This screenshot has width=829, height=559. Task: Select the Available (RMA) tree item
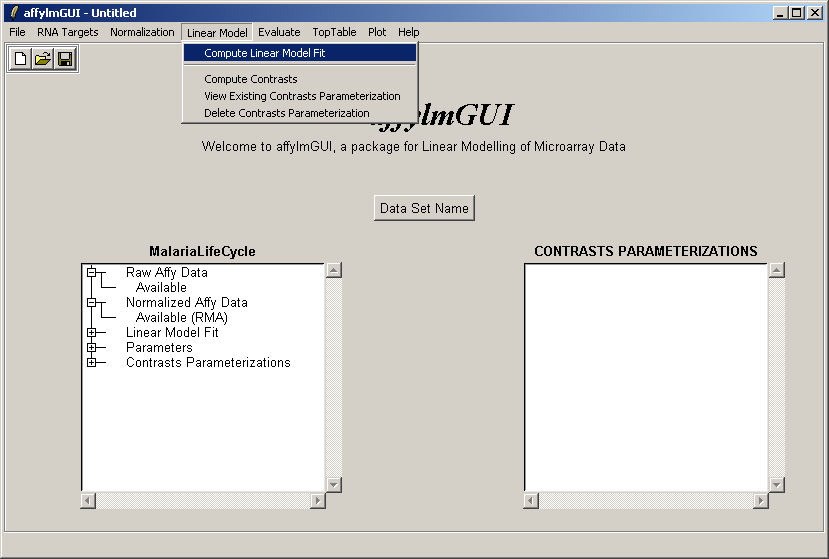coord(182,317)
